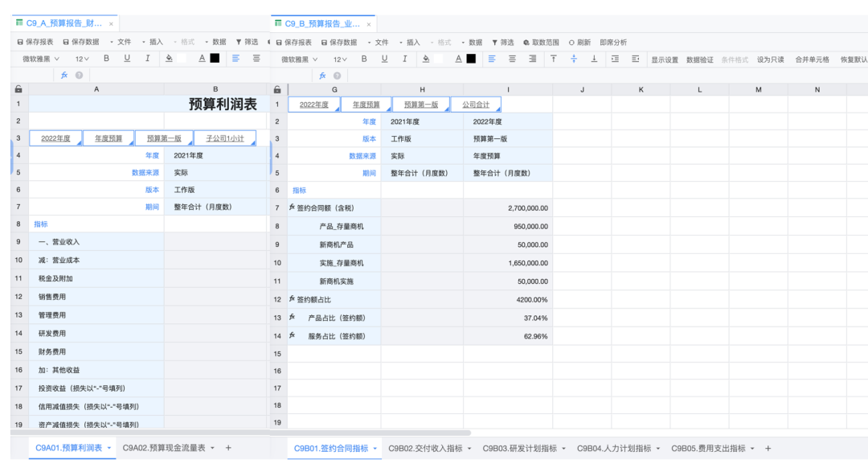Screen dimensions: 868x472
Task: Add new sheet with plus in left report
Action: (228, 448)
